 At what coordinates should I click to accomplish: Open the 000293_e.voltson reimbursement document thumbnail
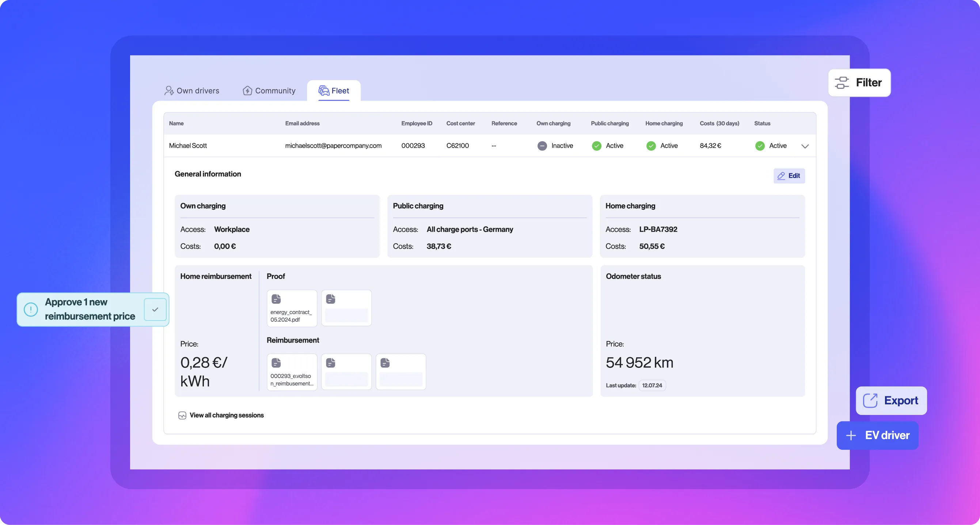pyautogui.click(x=292, y=371)
